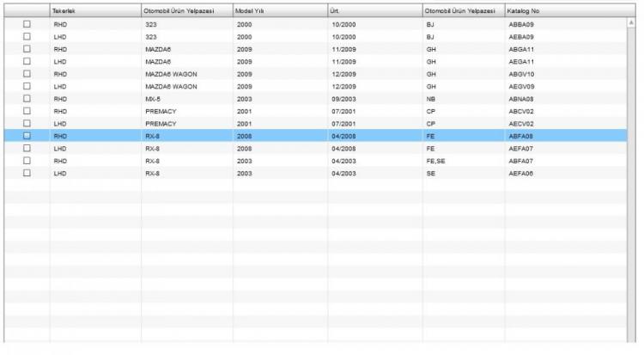Image resolution: width=644 pixels, height=355 pixels.
Task: Click MAZDA6 WAGON in the ABGV10 row
Action: point(171,74)
